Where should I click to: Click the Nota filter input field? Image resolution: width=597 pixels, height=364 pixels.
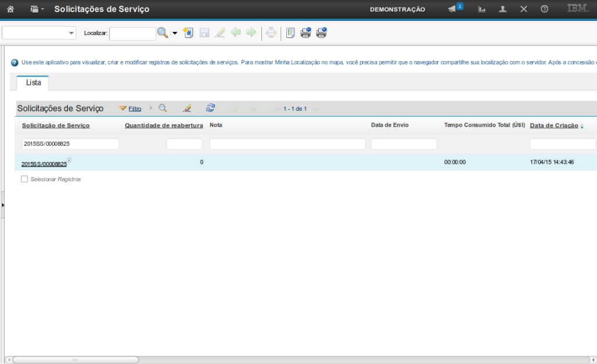click(287, 144)
